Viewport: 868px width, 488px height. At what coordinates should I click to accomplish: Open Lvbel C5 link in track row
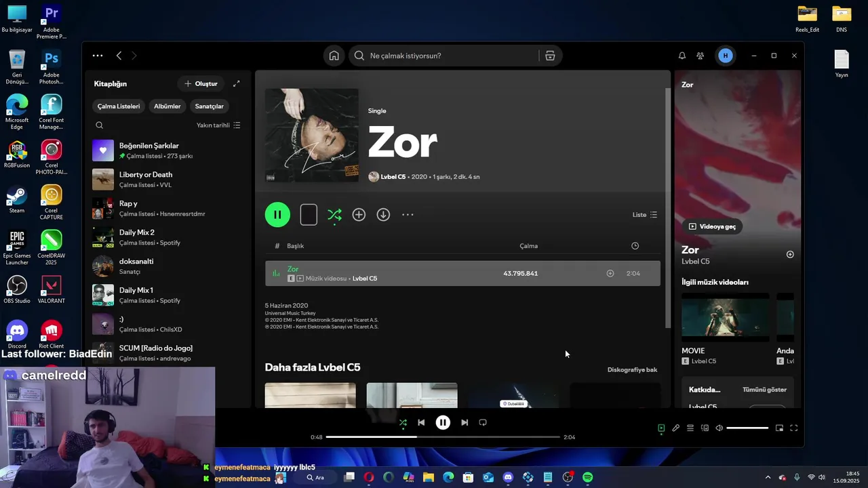pos(365,279)
